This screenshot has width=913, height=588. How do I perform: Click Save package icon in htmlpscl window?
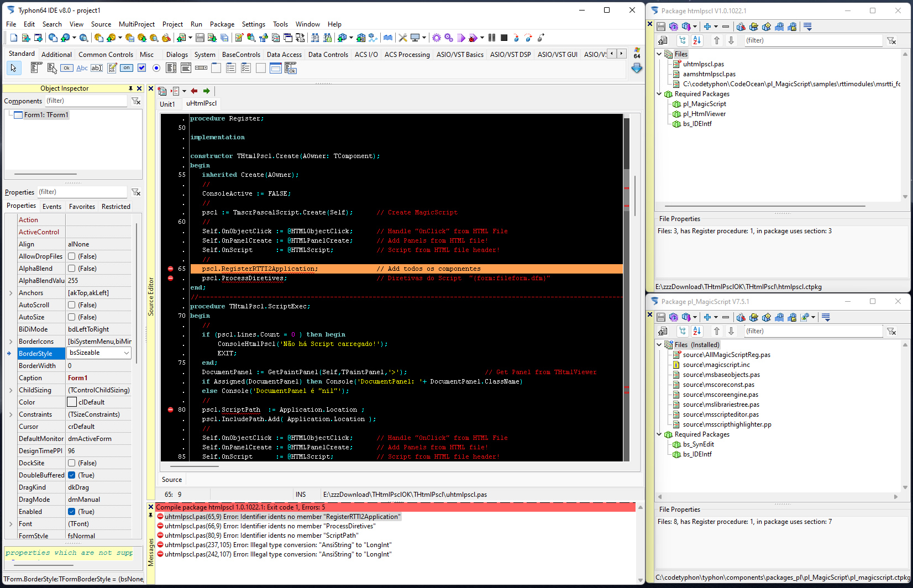coord(661,26)
